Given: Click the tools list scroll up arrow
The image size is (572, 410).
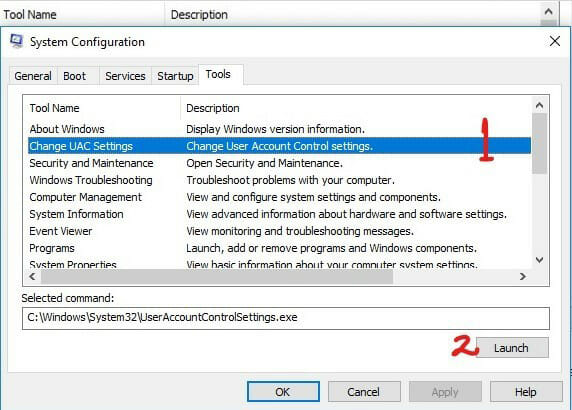Looking at the screenshot, I should point(540,106).
